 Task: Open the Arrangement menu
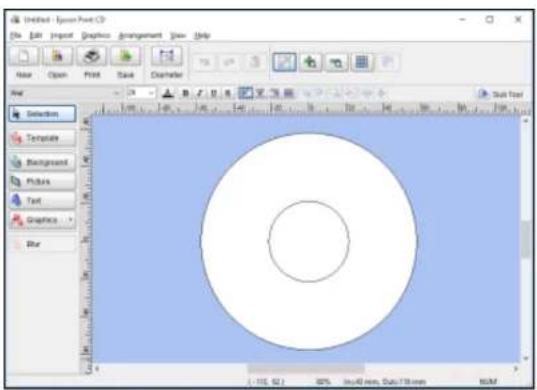coord(140,35)
